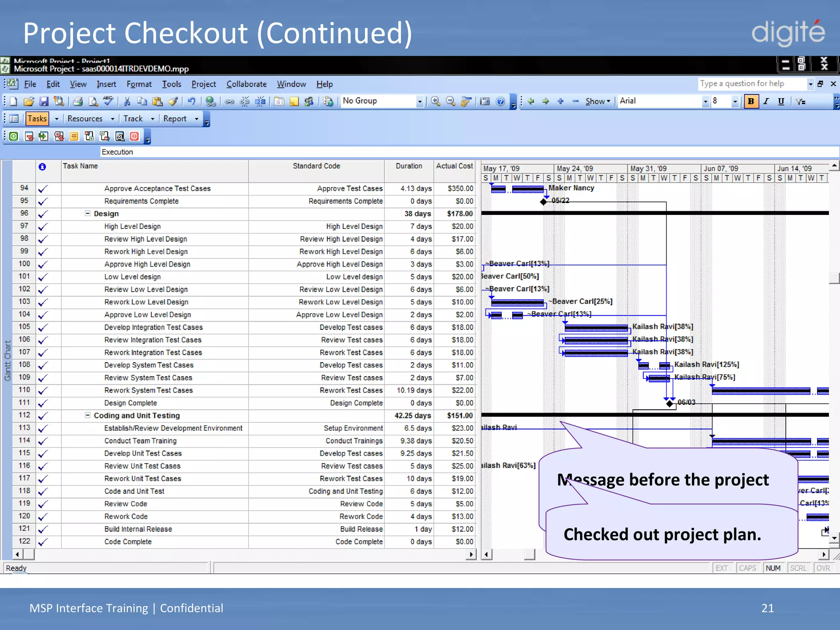Click the Split Task icon
The height and width of the screenshot is (630, 840).
click(260, 101)
